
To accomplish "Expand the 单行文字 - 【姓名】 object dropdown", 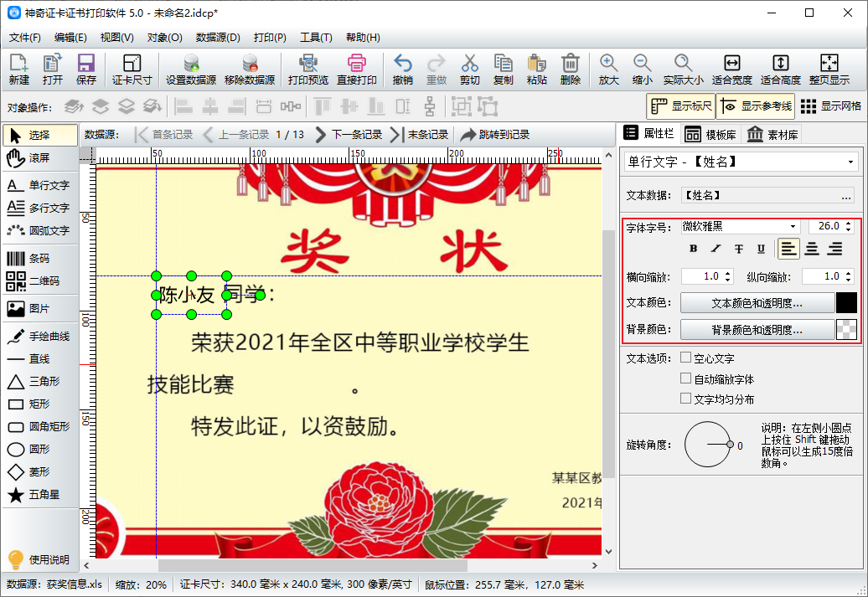I will tap(851, 162).
